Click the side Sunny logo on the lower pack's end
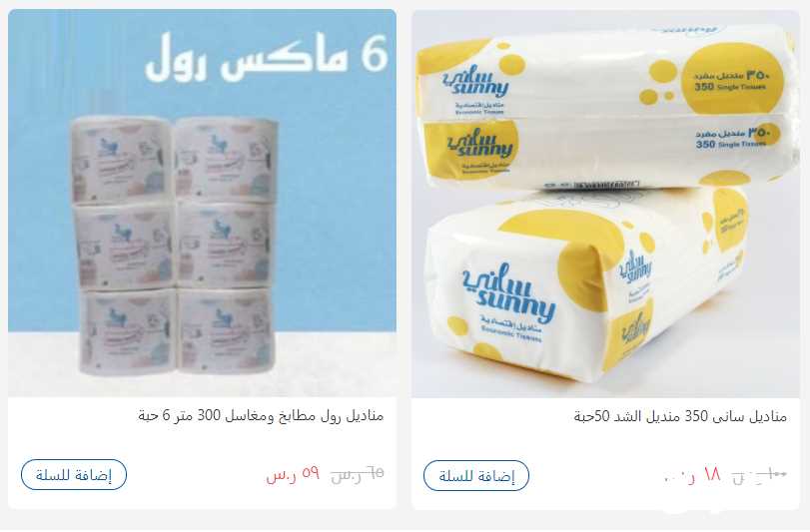This screenshot has width=810, height=532. tap(635, 267)
